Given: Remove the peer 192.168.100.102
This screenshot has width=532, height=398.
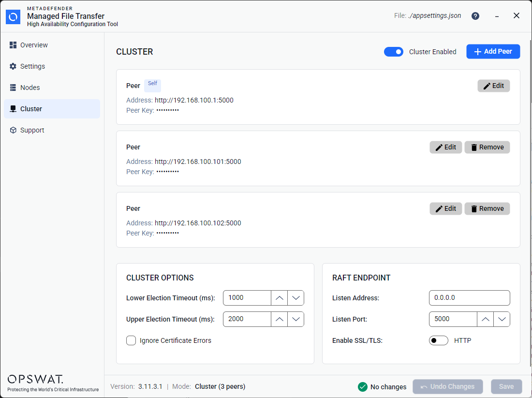Looking at the screenshot, I should [487, 208].
